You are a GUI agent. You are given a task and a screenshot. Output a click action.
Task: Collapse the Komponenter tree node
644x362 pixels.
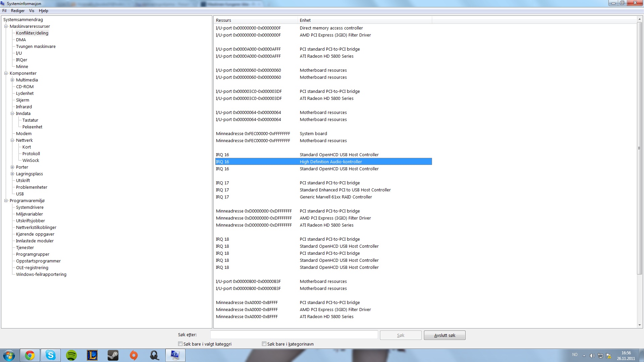pos(6,73)
